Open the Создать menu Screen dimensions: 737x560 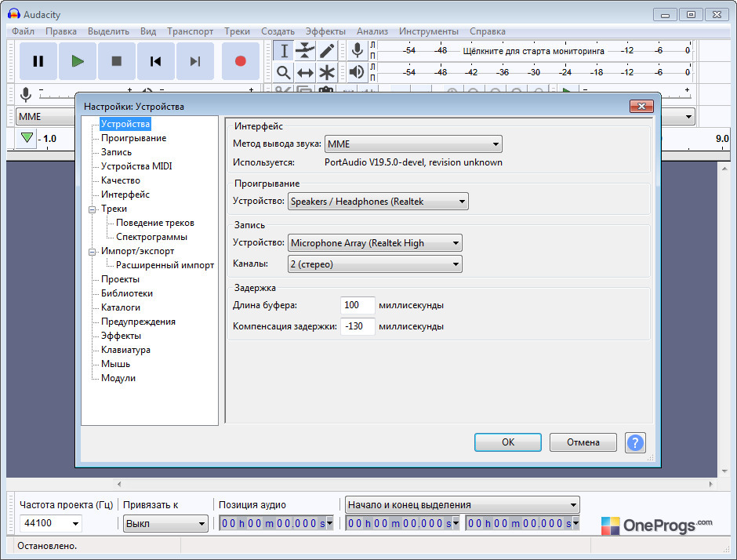point(278,31)
